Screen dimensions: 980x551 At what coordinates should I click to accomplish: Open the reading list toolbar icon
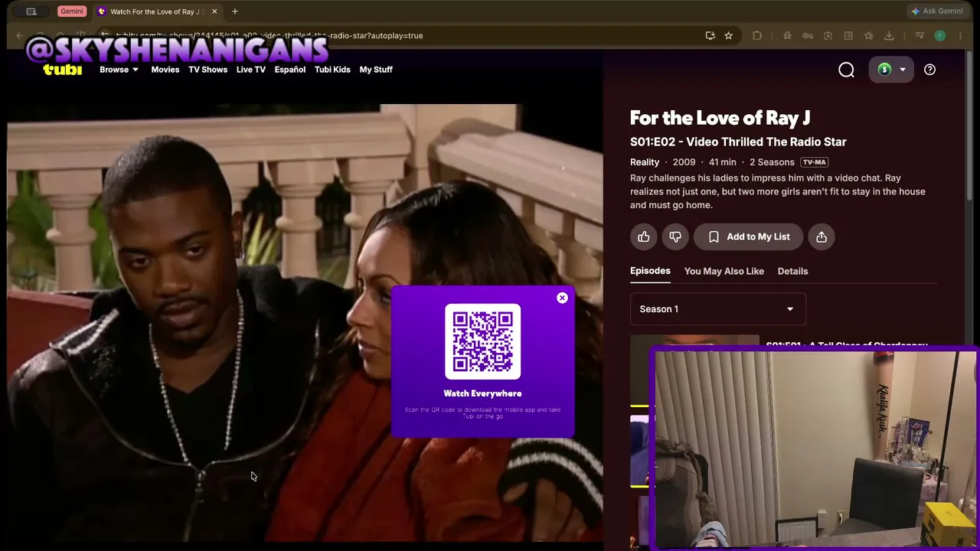pos(848,35)
